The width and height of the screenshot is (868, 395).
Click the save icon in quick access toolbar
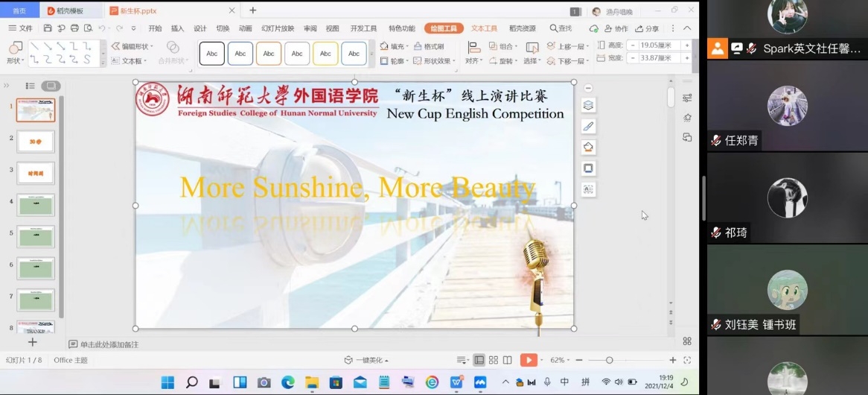[x=48, y=28]
